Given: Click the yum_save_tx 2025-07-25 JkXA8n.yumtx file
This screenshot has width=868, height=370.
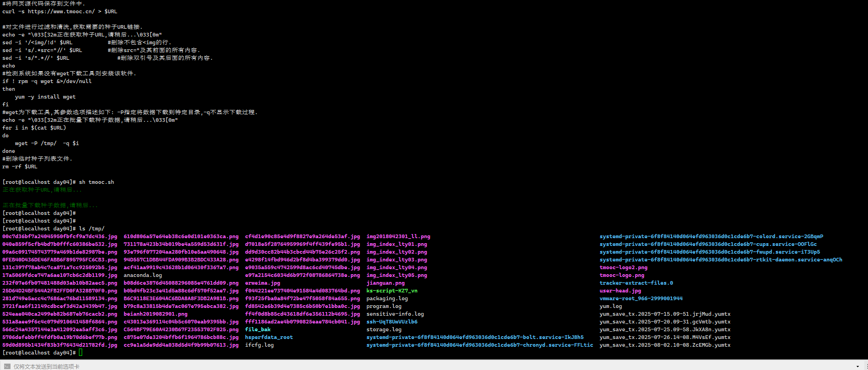Looking at the screenshot, I should (x=665, y=329).
